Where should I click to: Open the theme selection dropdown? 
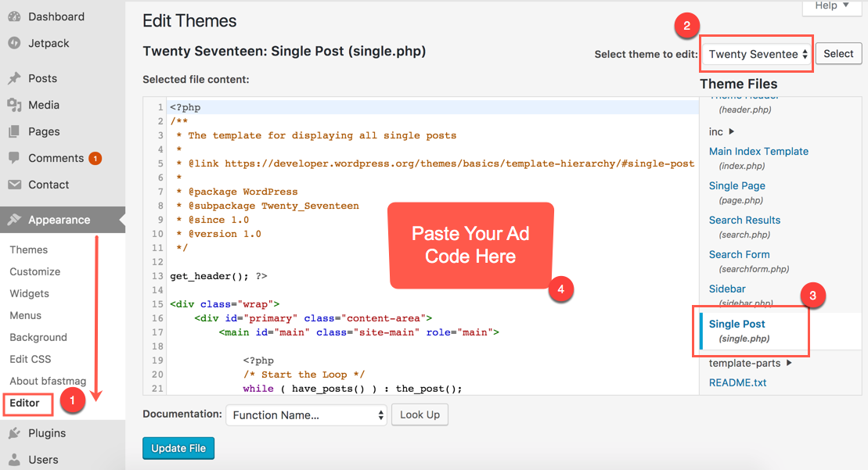756,54
